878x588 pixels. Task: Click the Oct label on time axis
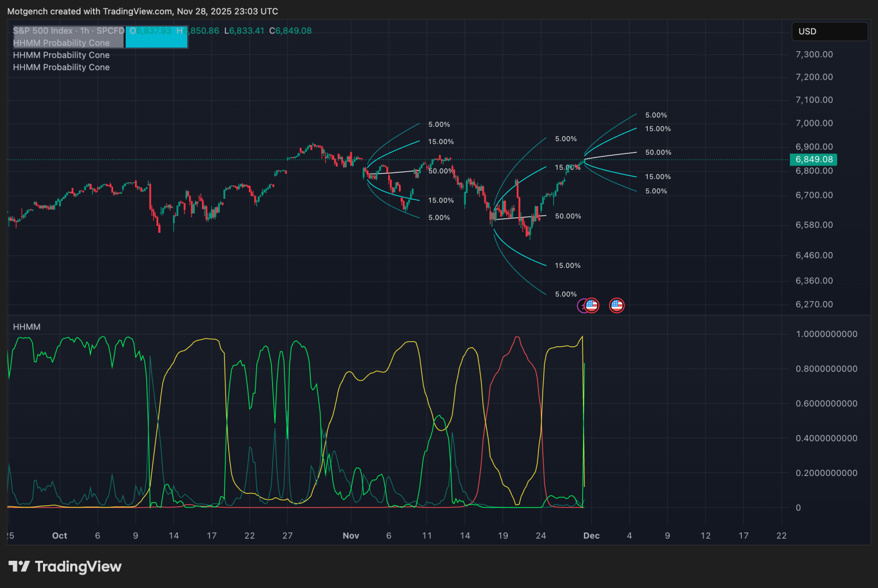(x=59, y=536)
